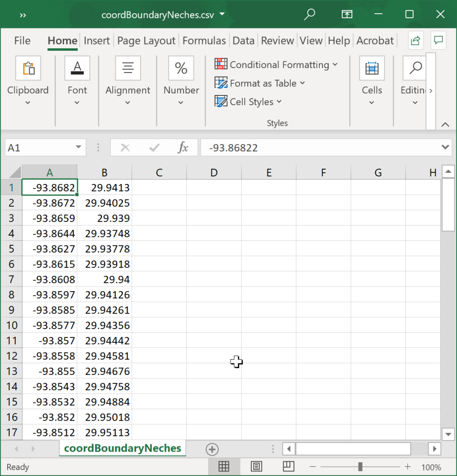Open the File tab

22,41
